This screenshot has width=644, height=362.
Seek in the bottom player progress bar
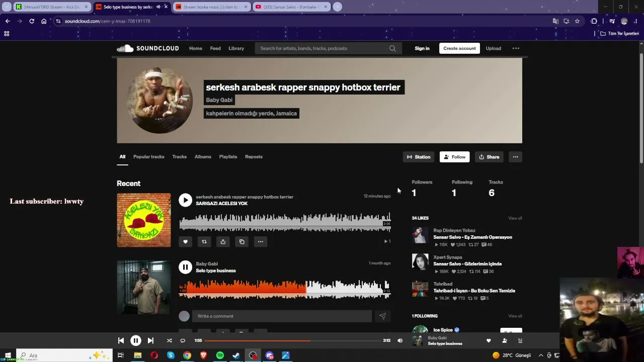click(292, 341)
